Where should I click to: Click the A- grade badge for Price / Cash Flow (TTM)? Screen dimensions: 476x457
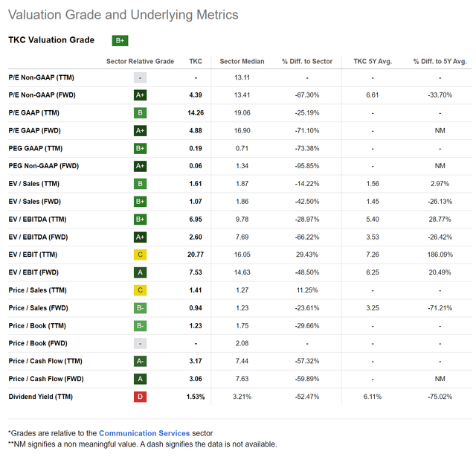140,361
